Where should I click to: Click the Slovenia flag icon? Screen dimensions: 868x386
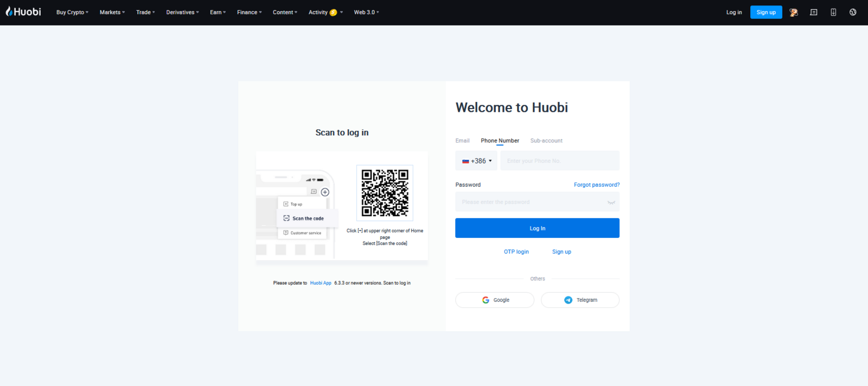tap(465, 161)
